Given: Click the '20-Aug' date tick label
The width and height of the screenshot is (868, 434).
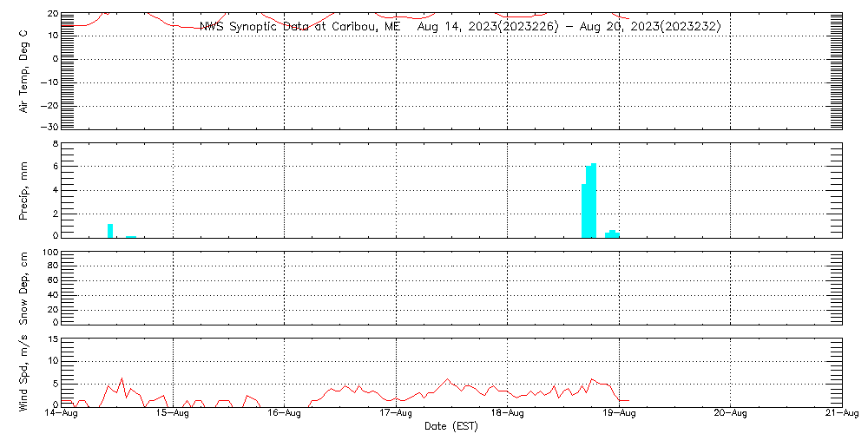Looking at the screenshot, I should [731, 415].
